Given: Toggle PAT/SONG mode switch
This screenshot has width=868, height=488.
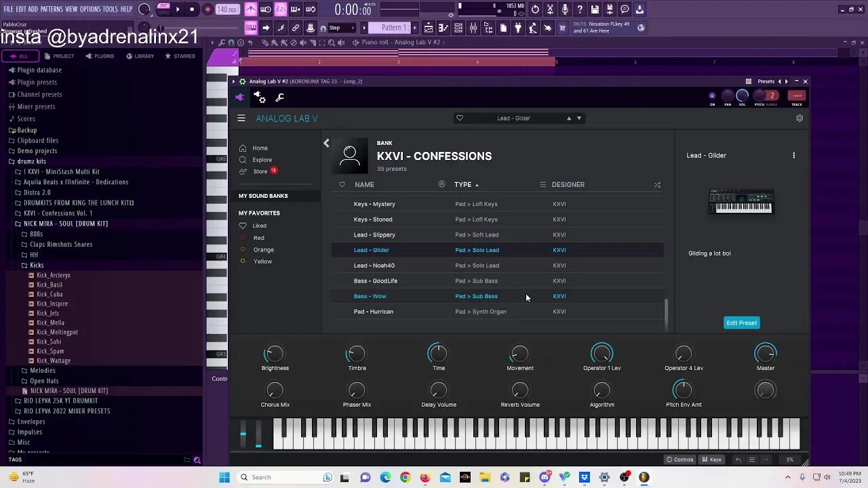Looking at the screenshot, I should [163, 9].
